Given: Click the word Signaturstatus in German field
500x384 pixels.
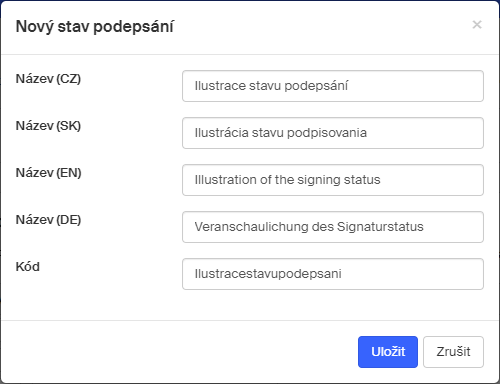Looking at the screenshot, I should pyautogui.click(x=380, y=227).
